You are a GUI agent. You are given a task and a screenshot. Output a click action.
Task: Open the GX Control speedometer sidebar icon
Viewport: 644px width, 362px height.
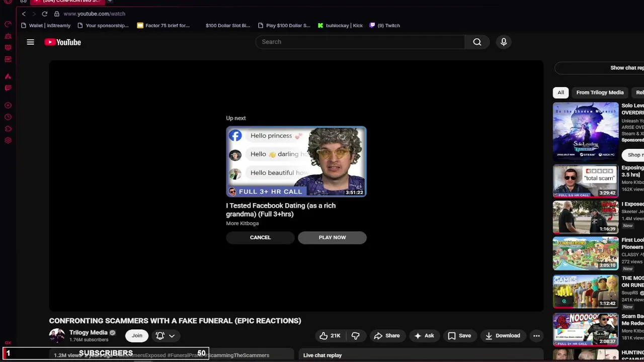(x=8, y=24)
